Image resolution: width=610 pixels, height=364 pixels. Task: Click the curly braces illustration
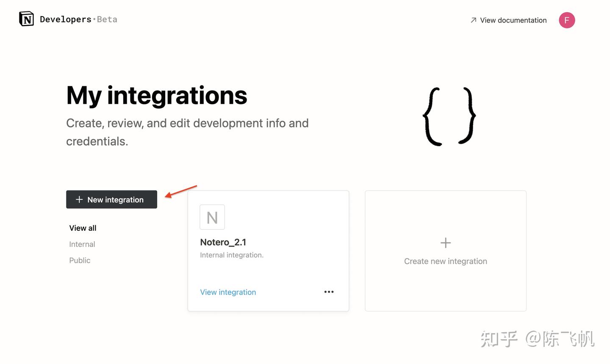click(x=449, y=116)
